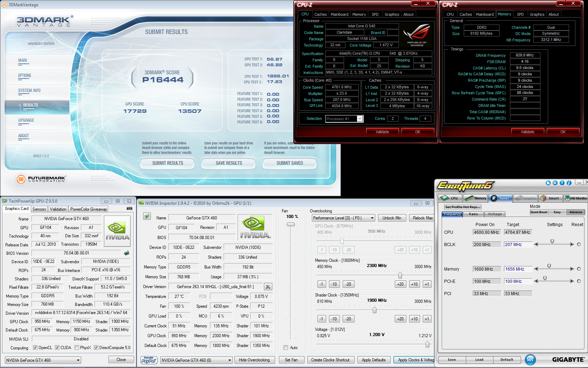Click the round blue Set button in EasyTune6
Viewport: 588px width, 368px height.
530,360
